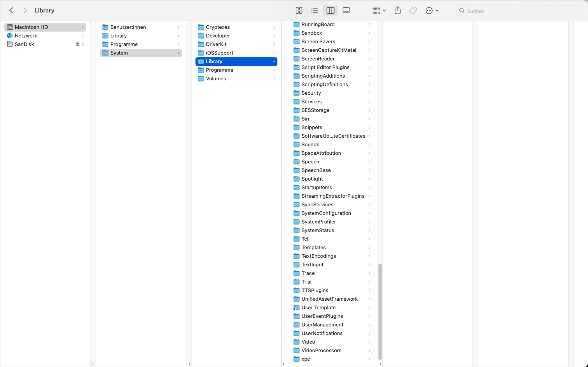This screenshot has width=588, height=367.
Task: Click the highlighted Library folder icon in System
Action: click(201, 61)
